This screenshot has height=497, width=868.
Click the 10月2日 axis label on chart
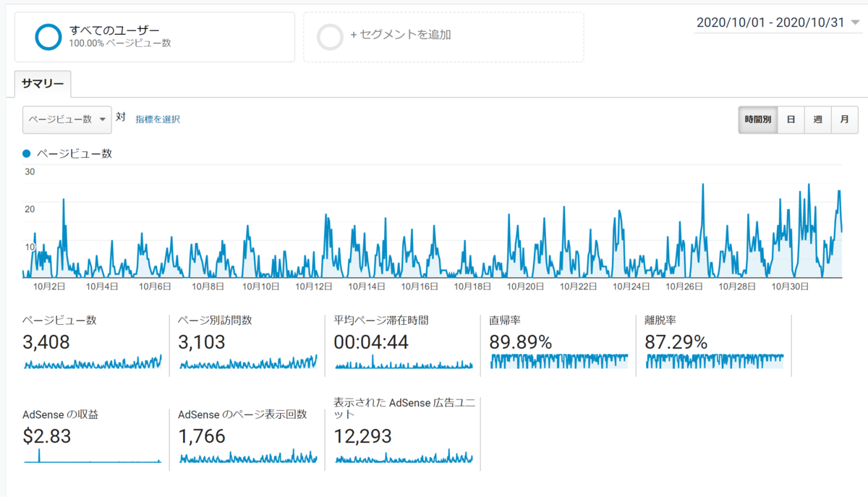coord(50,286)
